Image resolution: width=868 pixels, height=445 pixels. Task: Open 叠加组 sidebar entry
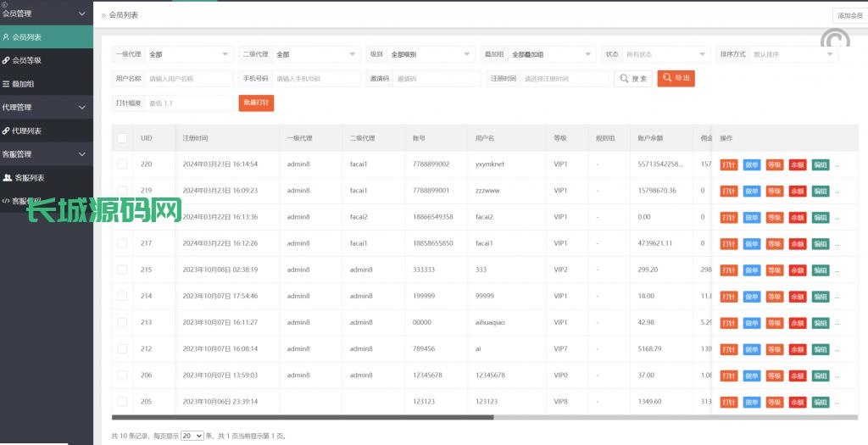pos(24,84)
